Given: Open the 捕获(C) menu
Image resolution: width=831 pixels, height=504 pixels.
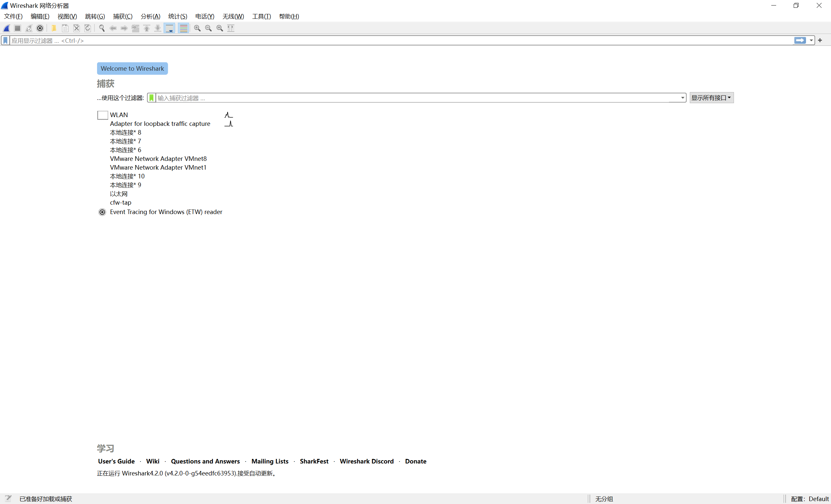Looking at the screenshot, I should pos(123,16).
